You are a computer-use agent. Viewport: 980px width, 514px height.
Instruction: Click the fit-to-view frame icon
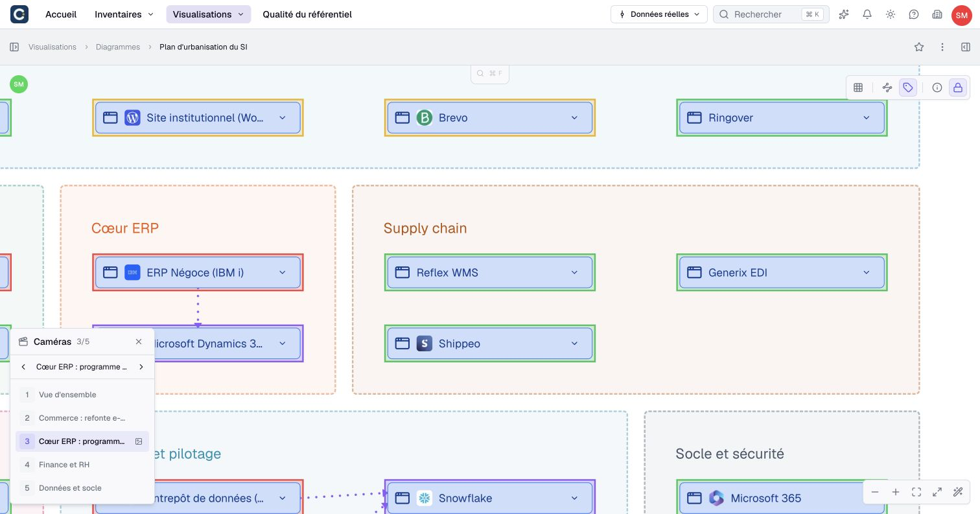[916, 492]
